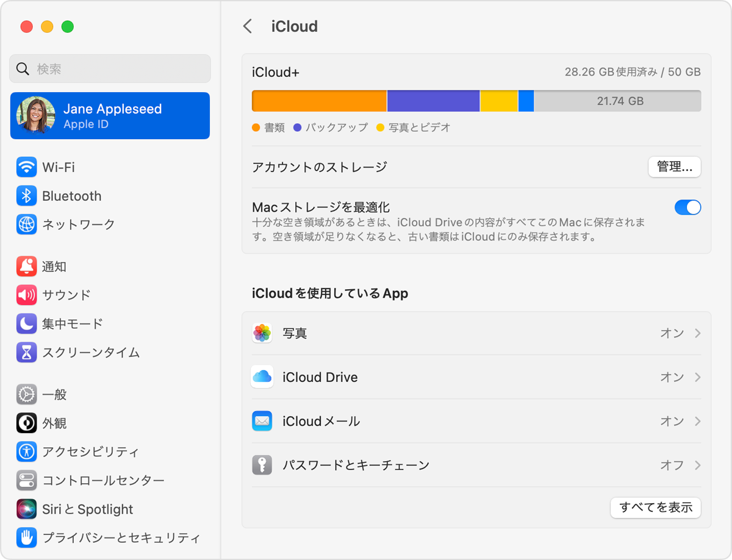Open Siri と Spotlight settings
The height and width of the screenshot is (560, 732).
pos(79,509)
